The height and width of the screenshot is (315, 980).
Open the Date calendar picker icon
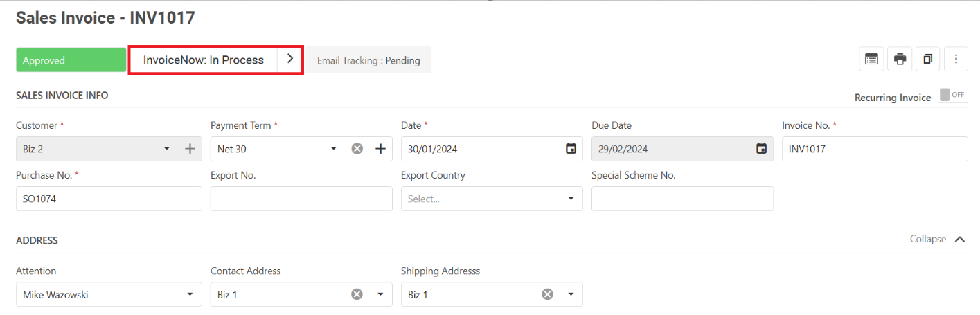[571, 149]
